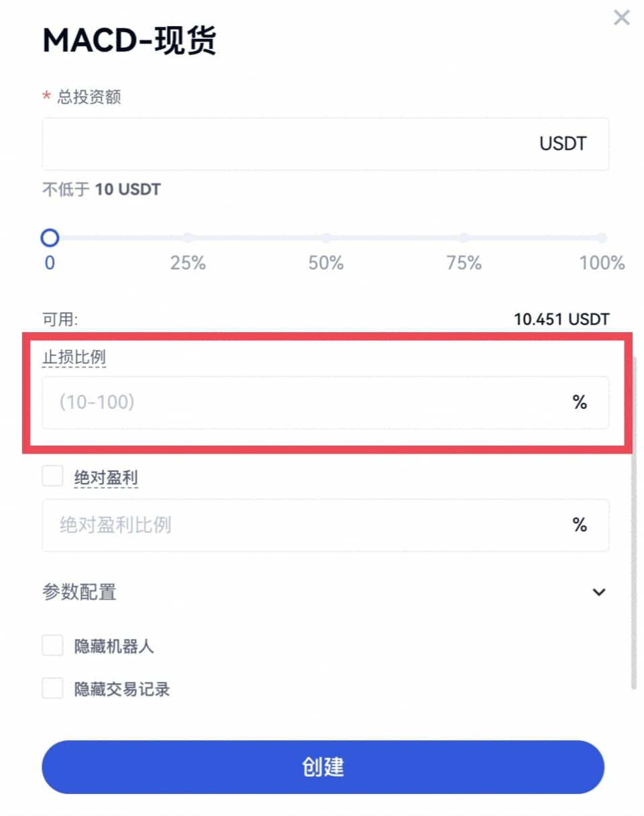Image resolution: width=644 pixels, height=816 pixels.
Task: Click the slider handle at 0
Action: (x=50, y=238)
